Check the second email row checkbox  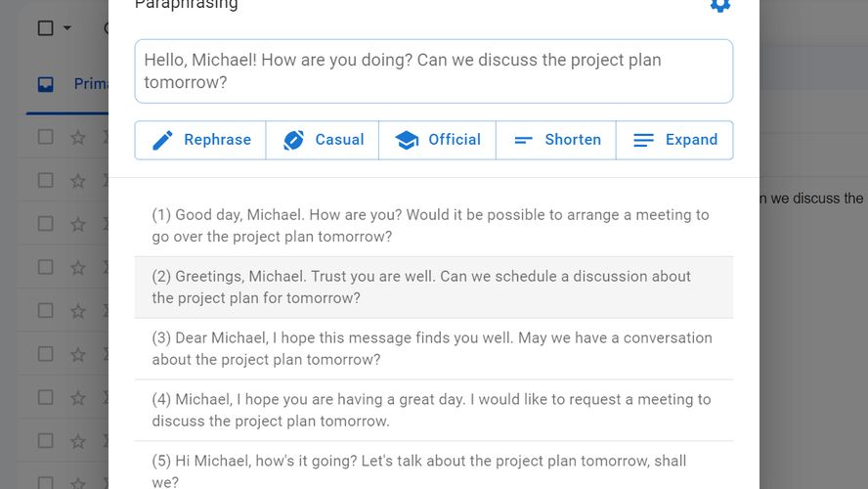[45, 180]
